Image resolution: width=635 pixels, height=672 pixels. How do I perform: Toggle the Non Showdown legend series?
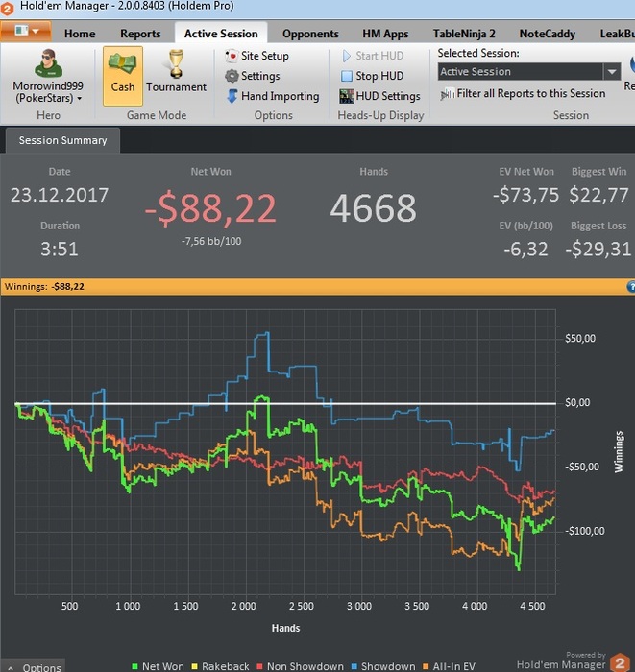click(x=300, y=666)
